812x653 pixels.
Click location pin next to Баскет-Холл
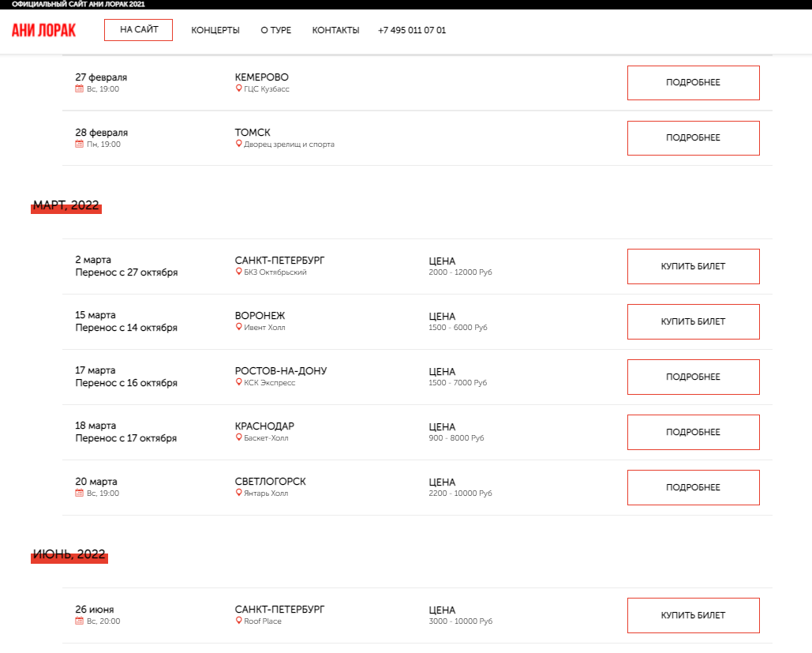(x=238, y=437)
